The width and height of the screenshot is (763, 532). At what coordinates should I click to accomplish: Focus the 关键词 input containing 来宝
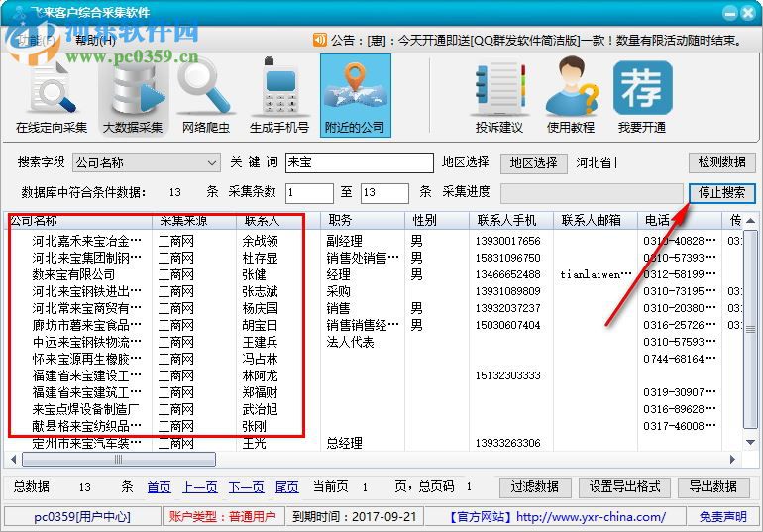click(x=359, y=162)
